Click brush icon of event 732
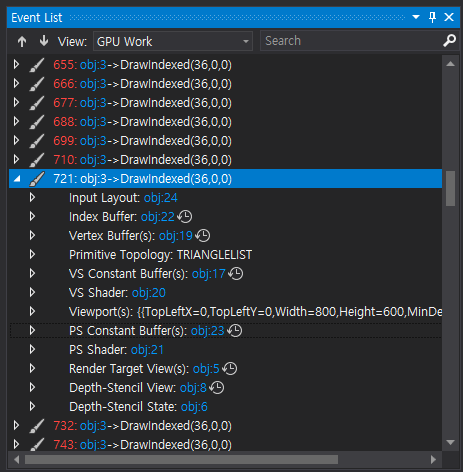The image size is (463, 472). (x=37, y=426)
